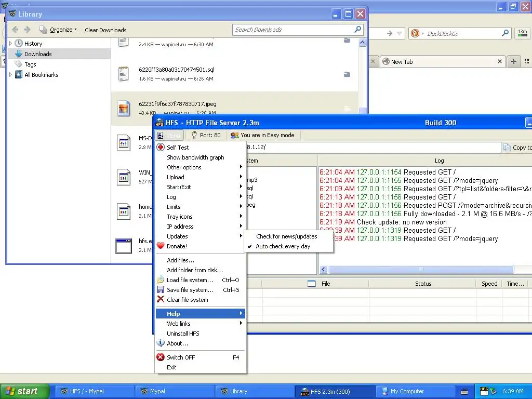Click the History clock icon in Library
532x399 pixels.
click(x=19, y=43)
